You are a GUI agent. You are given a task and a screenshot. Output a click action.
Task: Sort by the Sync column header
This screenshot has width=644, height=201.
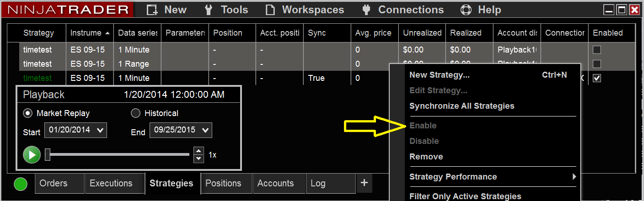(x=327, y=33)
